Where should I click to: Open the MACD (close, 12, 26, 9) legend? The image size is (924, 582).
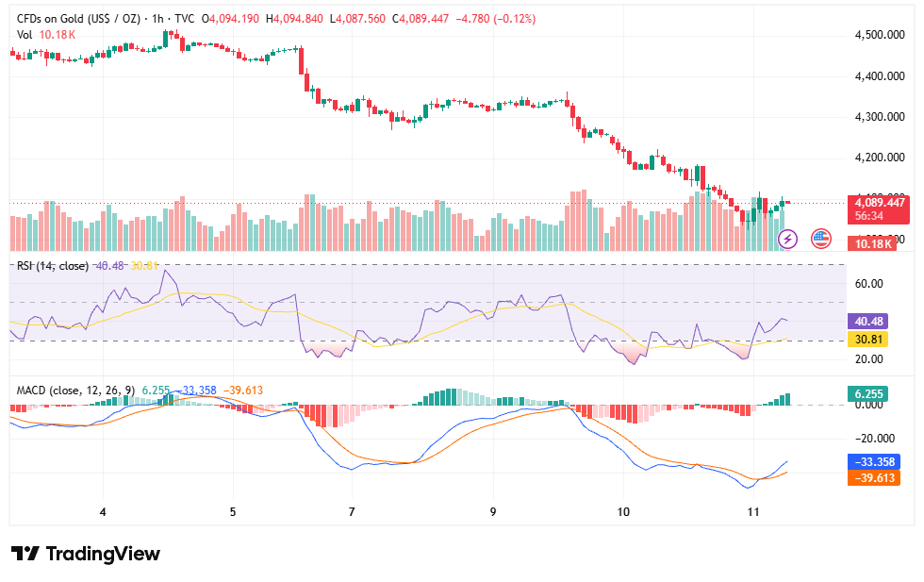click(75, 391)
